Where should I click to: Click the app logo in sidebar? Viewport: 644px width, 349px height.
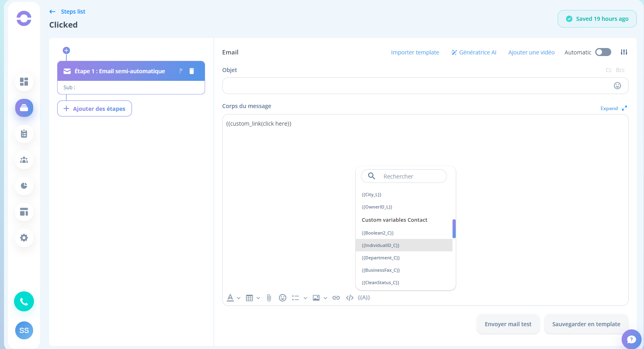24,18
